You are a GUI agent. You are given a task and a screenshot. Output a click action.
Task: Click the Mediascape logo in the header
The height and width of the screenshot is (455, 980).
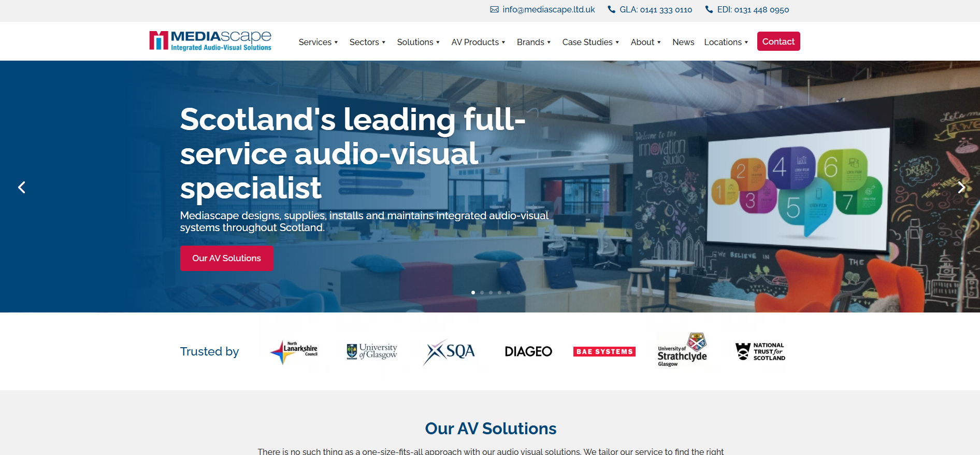pos(210,40)
